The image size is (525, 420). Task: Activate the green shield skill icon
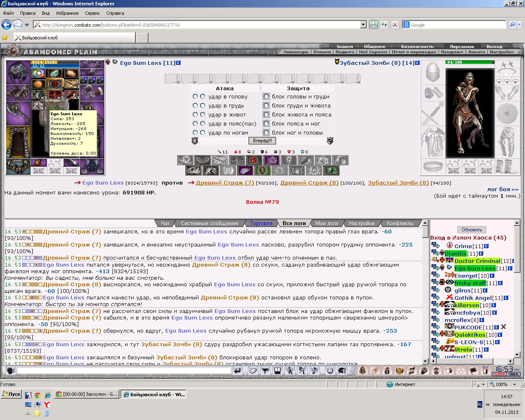(262, 170)
